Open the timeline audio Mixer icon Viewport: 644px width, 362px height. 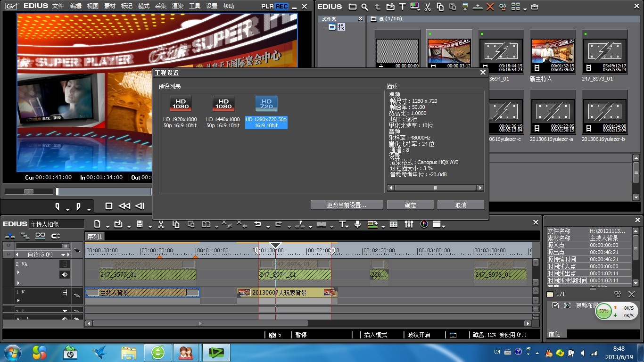(409, 224)
